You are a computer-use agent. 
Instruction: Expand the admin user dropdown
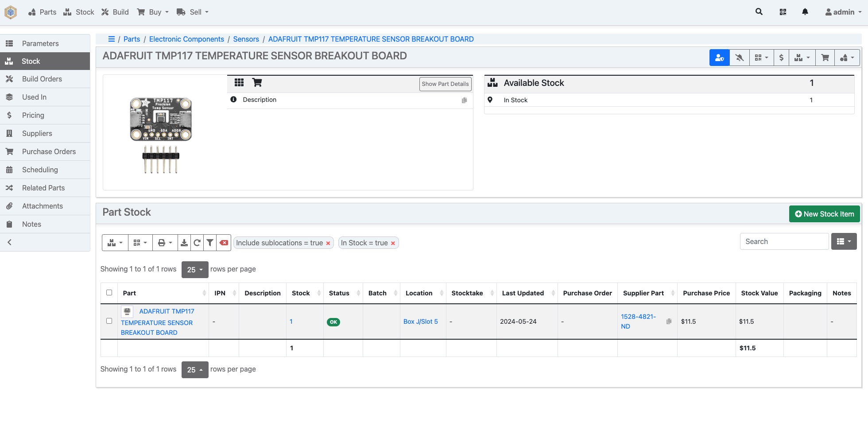[x=843, y=12]
